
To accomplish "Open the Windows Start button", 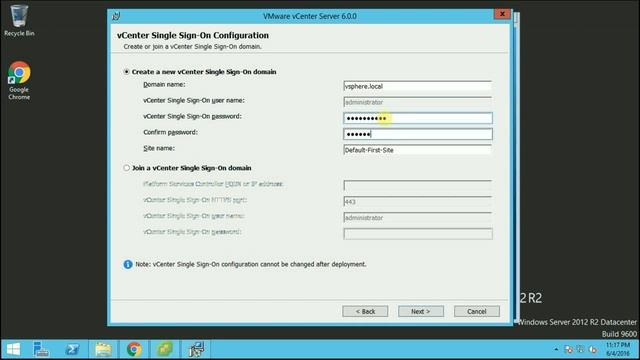I will (x=13, y=349).
